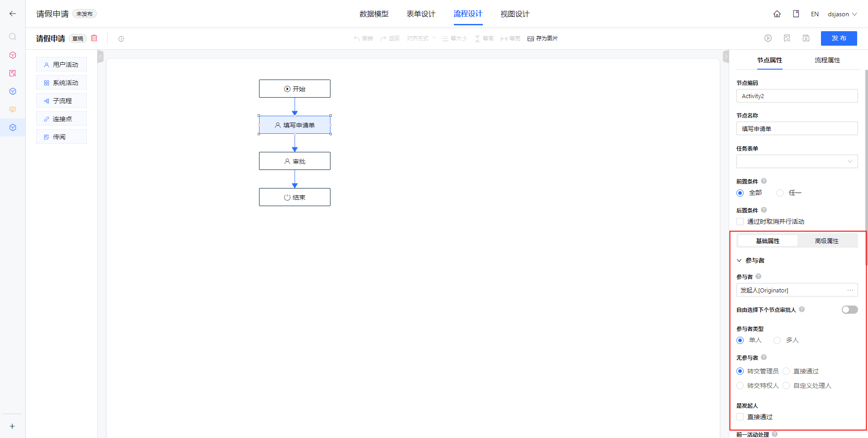Click the 发布 publish button

coord(839,38)
